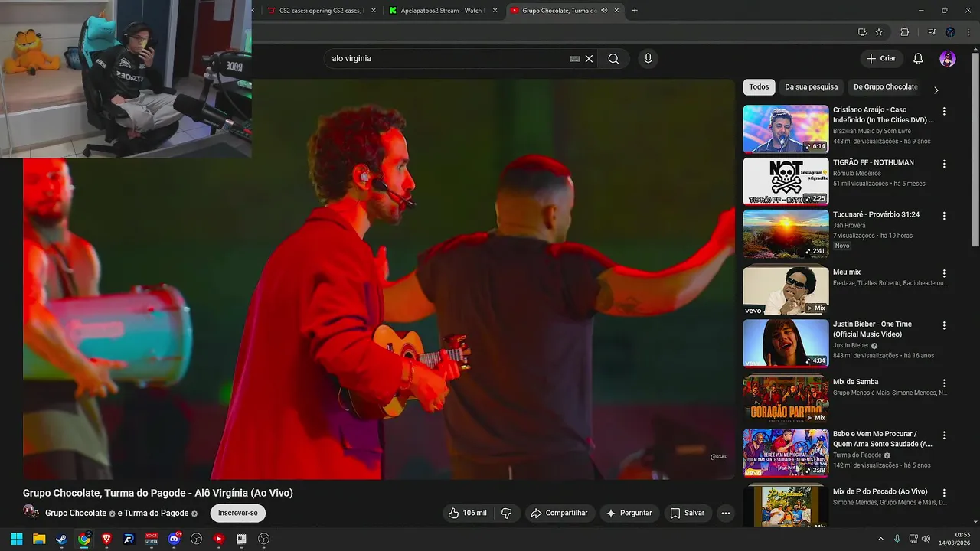Select the 'Da sua pesquisa' filter chip

(812, 87)
